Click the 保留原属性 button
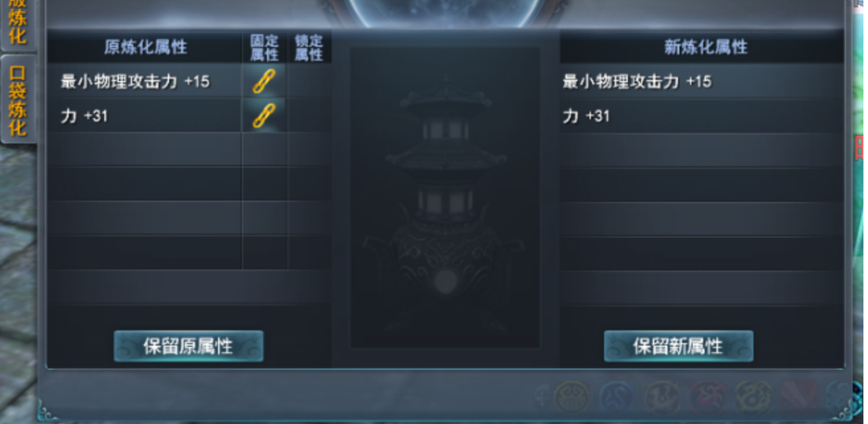868x424 pixels. [x=188, y=346]
